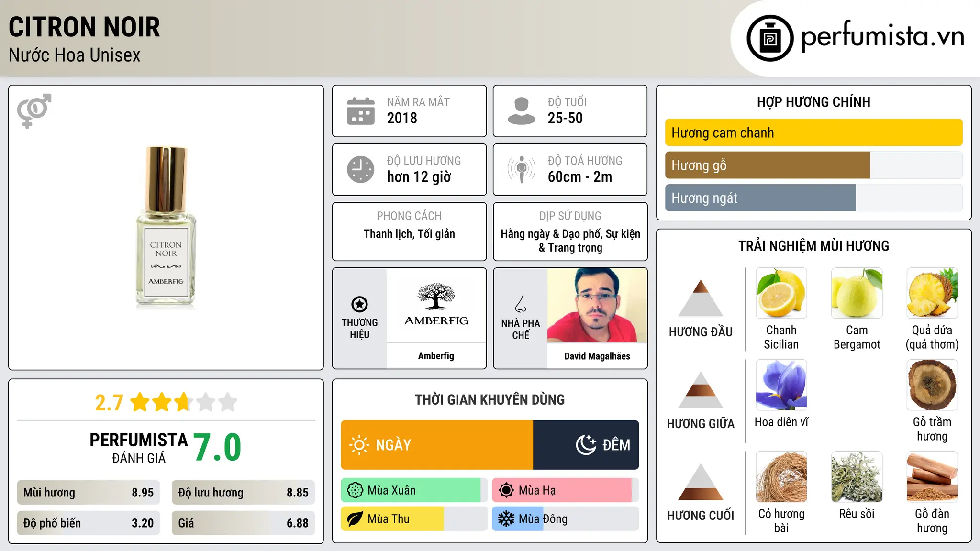Click the flower icon beside Mùa Xuân
Image resolution: width=980 pixels, height=551 pixels.
point(355,490)
